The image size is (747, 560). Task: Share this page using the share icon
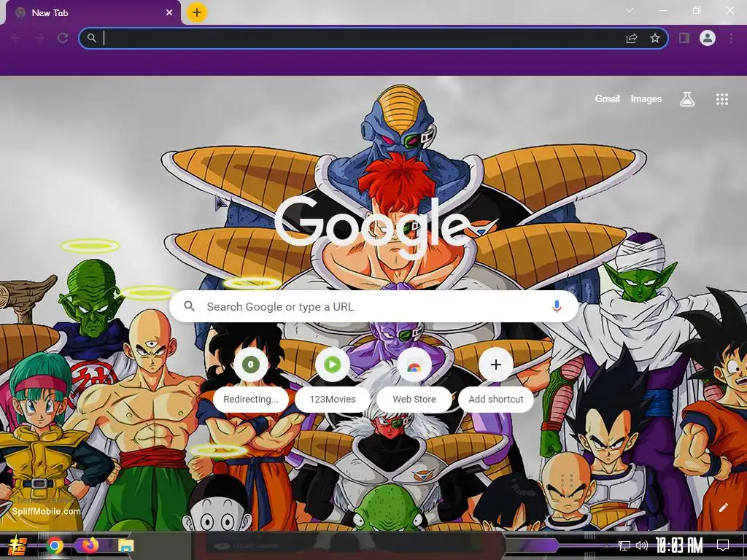[x=632, y=38]
